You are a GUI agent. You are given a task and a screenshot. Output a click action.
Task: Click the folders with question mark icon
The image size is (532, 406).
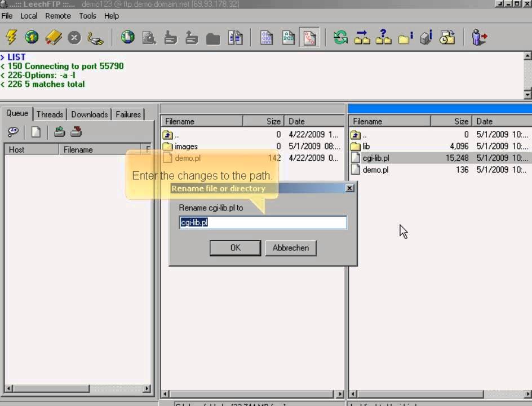(383, 37)
